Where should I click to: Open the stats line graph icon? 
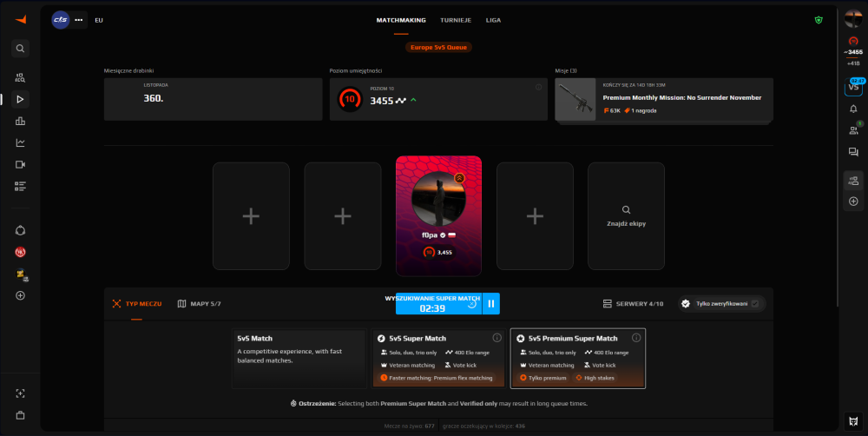pos(21,142)
